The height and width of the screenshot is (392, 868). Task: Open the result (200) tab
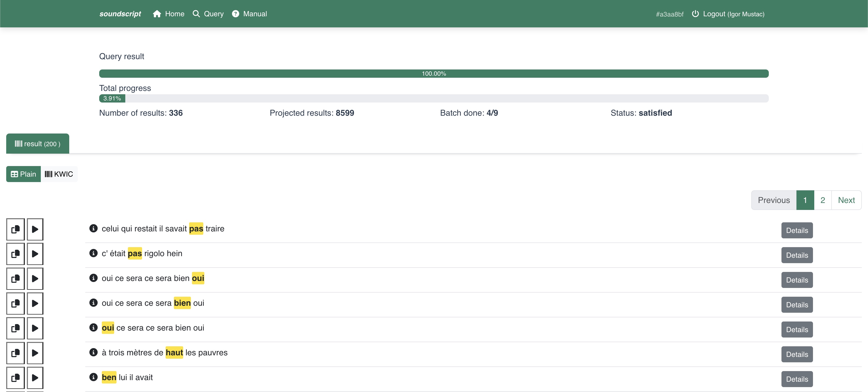[x=37, y=144]
